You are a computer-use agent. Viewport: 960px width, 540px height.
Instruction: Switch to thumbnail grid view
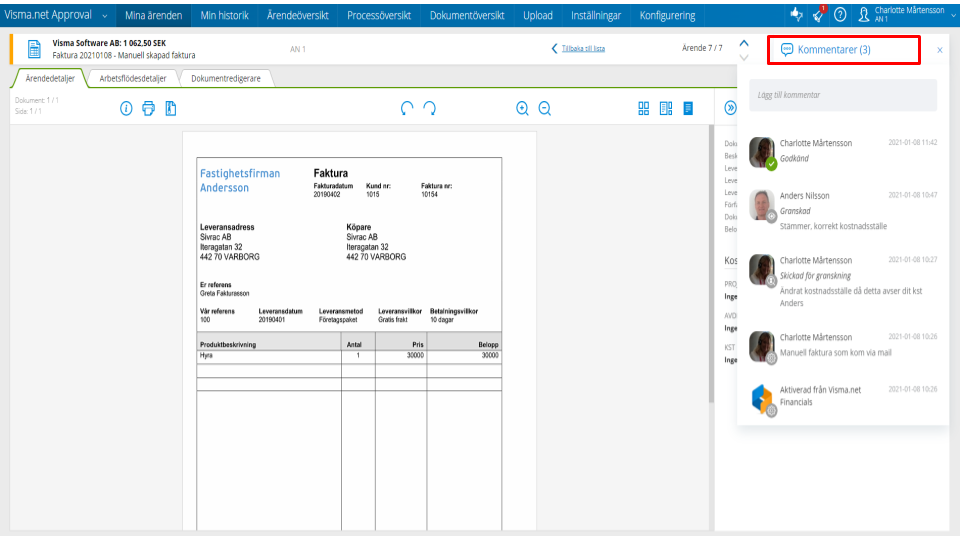[x=644, y=108]
